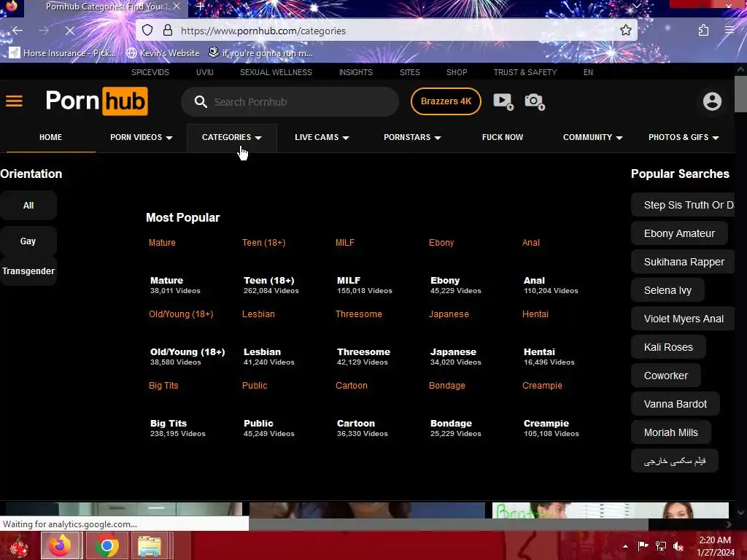747x560 pixels.
Task: Switch to Firefox in the taskbar
Action: point(61,545)
